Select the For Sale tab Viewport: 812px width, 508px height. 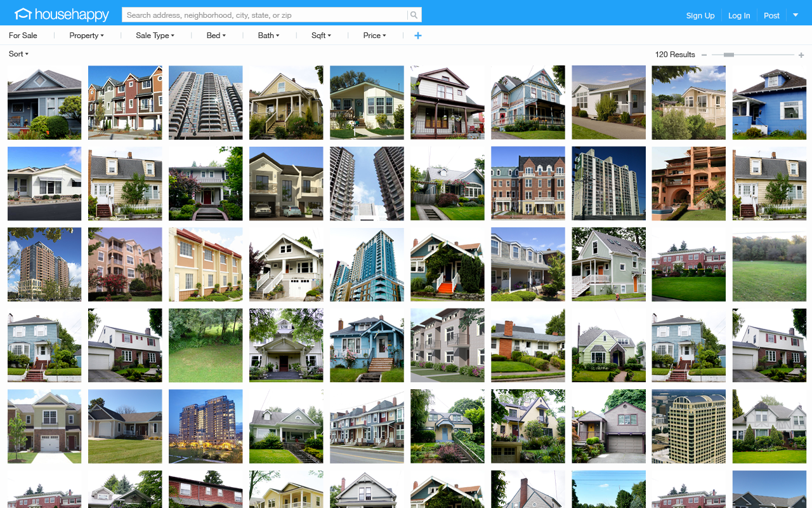pos(23,36)
